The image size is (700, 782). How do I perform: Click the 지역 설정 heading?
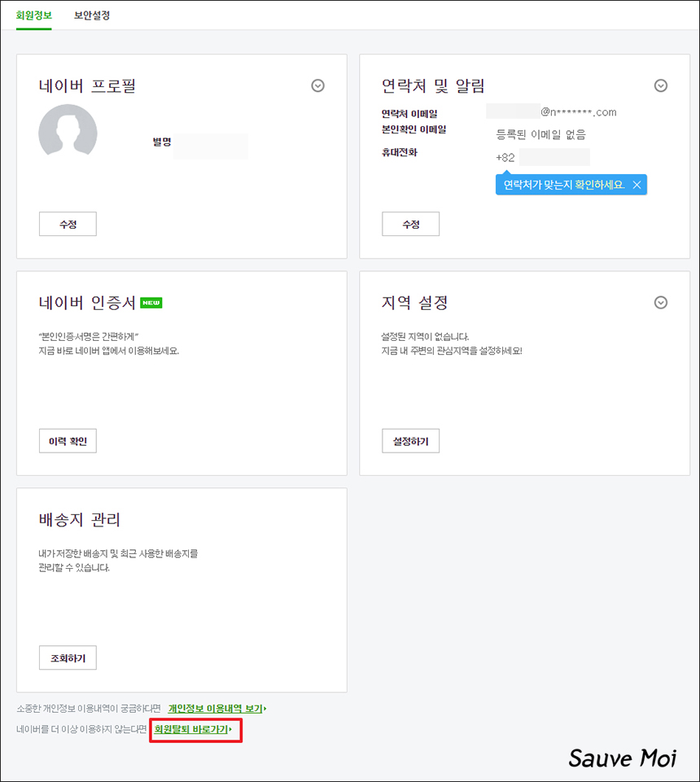pos(414,303)
